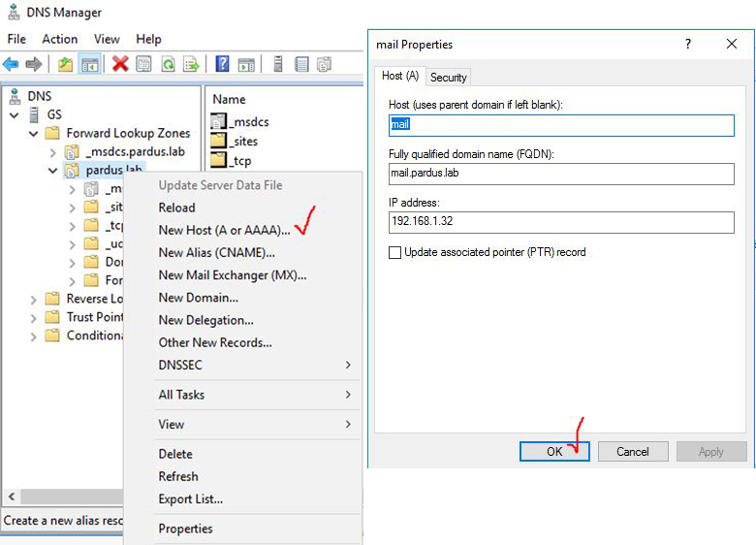756x545 pixels.
Task: Collapse the GS server node
Action: click(x=14, y=115)
